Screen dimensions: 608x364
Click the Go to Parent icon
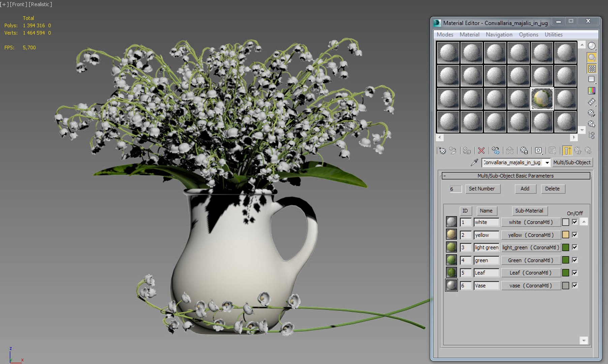point(578,151)
